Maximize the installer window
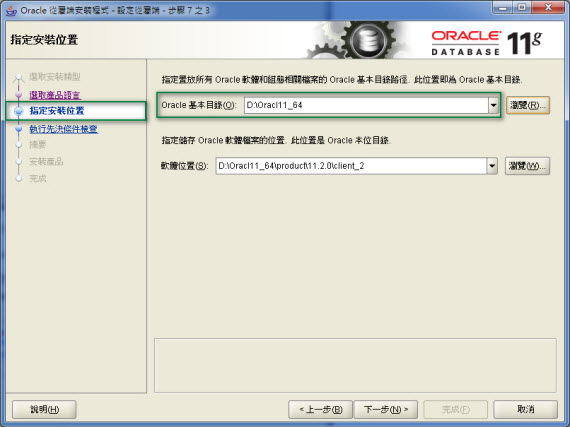This screenshot has height=427, width=570. tap(522, 8)
